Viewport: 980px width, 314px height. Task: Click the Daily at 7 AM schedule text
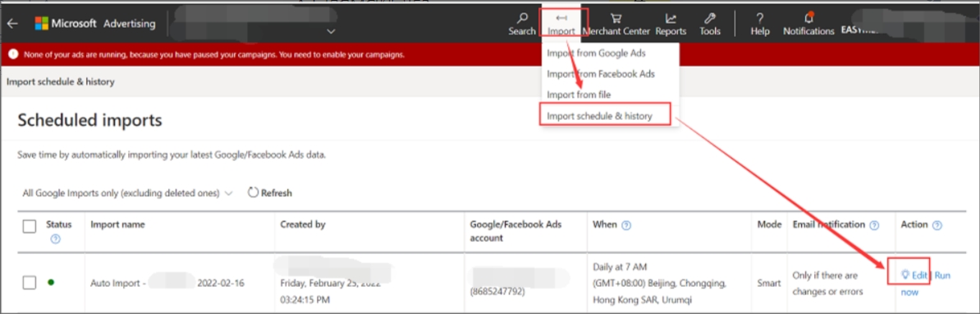621,267
